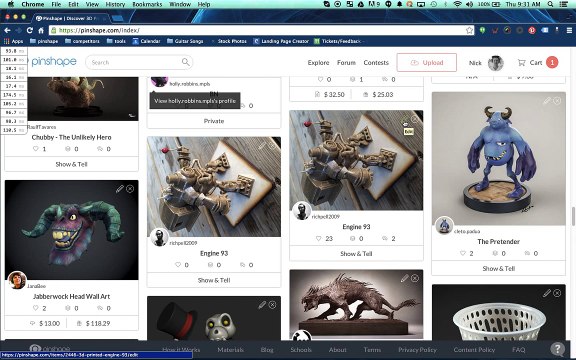Image resolution: width=576 pixels, height=360 pixels.
Task: Reload the page in Chrome
Action: [x=29, y=30]
